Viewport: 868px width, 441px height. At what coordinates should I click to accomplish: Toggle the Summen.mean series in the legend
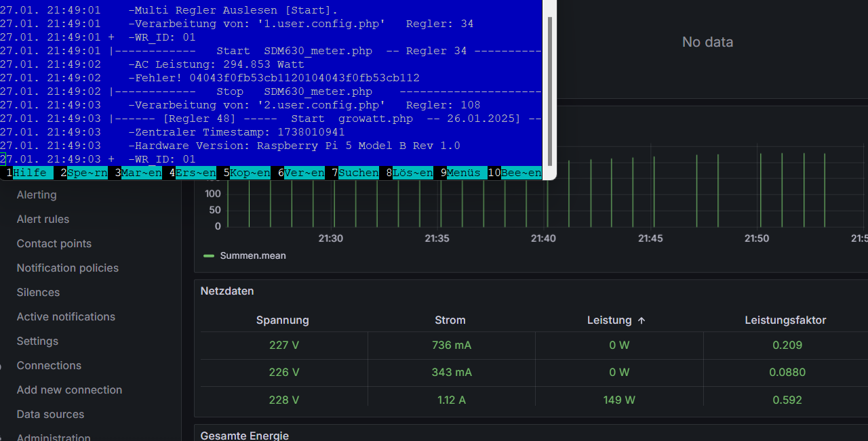click(252, 256)
